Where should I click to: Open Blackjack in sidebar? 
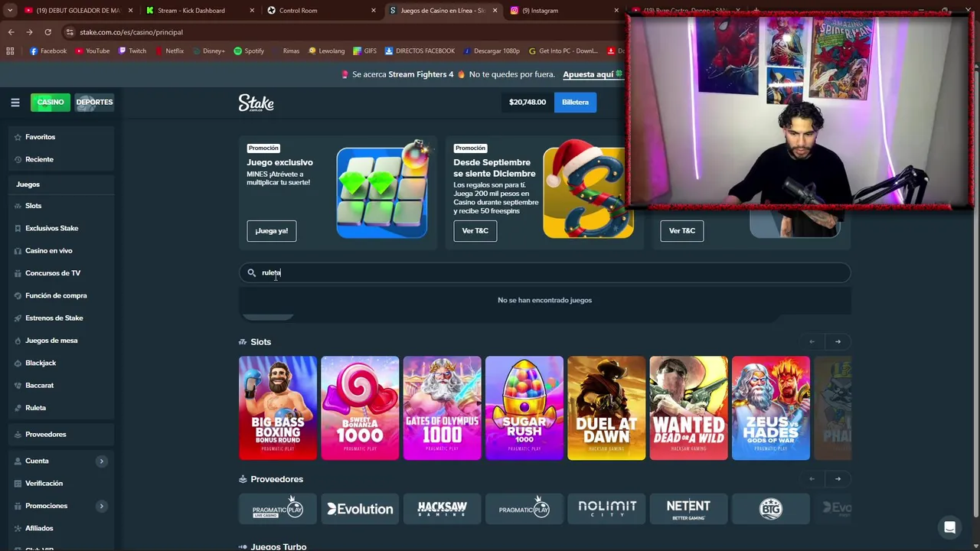tap(41, 363)
